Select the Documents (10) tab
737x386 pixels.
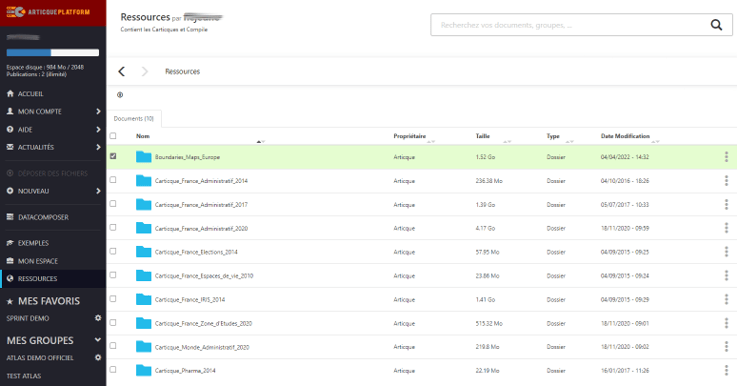pyautogui.click(x=134, y=118)
